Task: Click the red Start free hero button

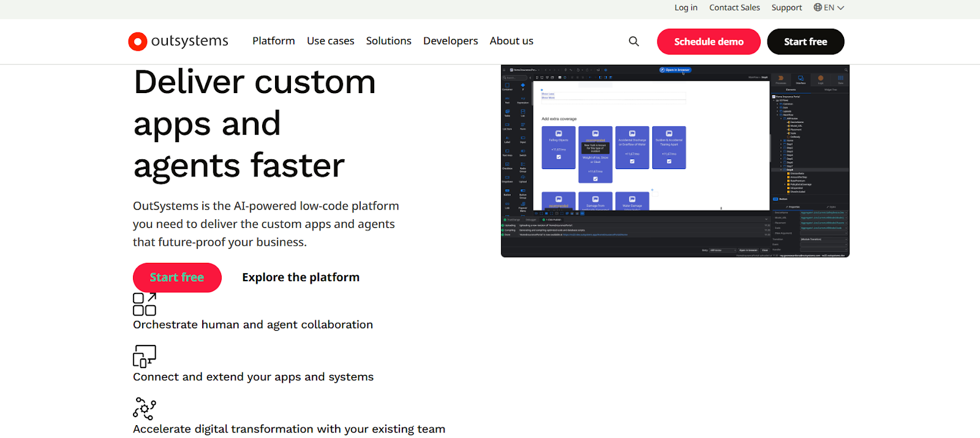Action: pyautogui.click(x=177, y=278)
